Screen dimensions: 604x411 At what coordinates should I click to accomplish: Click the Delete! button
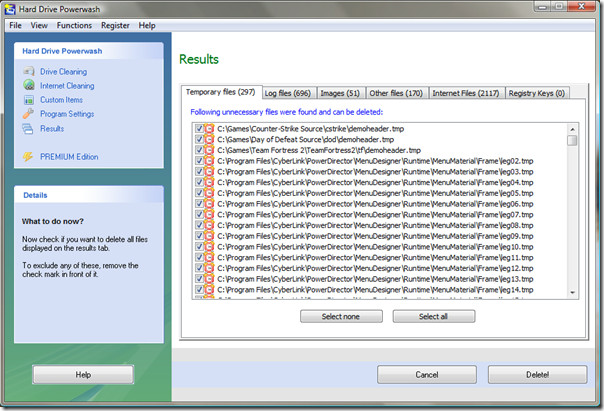[538, 374]
